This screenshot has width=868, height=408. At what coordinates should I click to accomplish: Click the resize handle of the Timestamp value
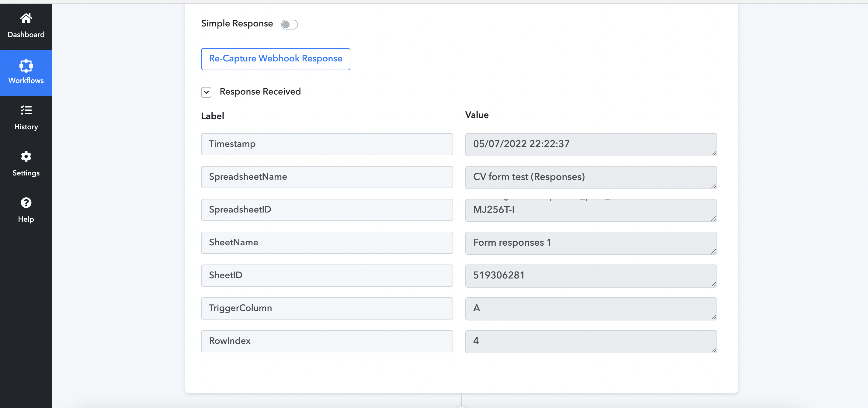coord(714,153)
